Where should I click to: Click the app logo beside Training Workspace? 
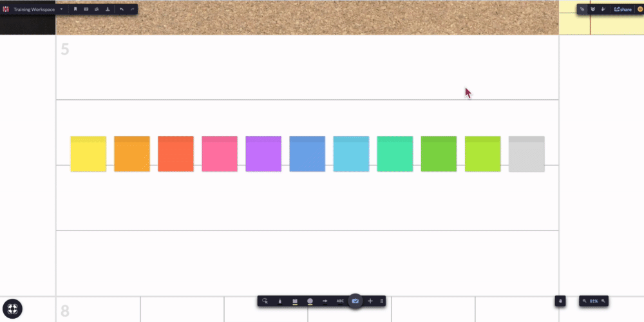6,9
